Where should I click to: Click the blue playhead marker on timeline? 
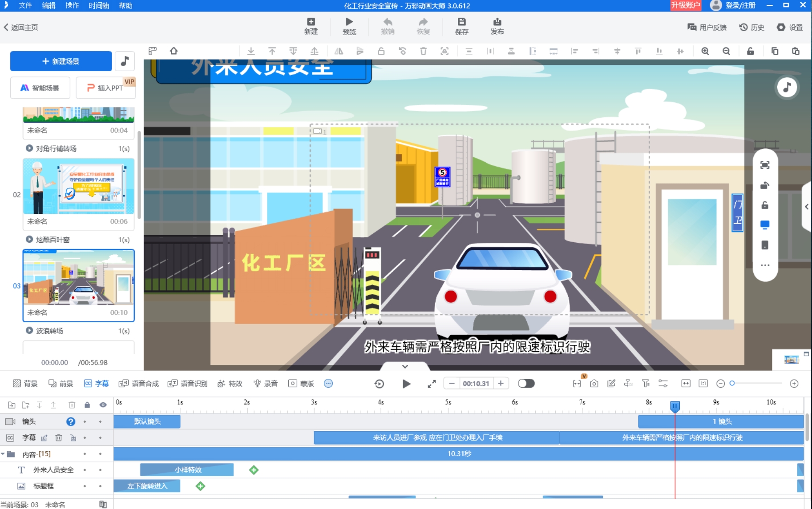[x=675, y=406]
